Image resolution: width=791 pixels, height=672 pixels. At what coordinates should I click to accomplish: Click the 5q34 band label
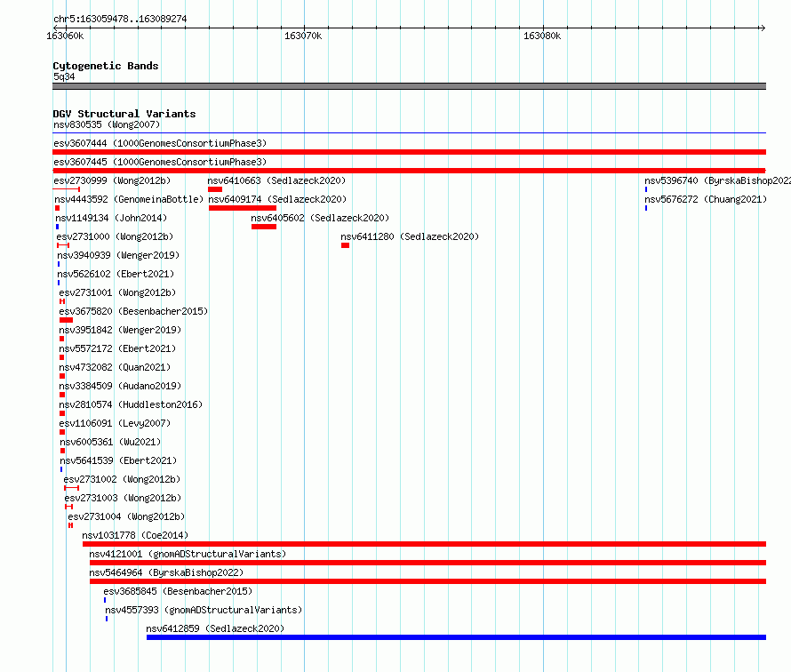click(x=64, y=76)
